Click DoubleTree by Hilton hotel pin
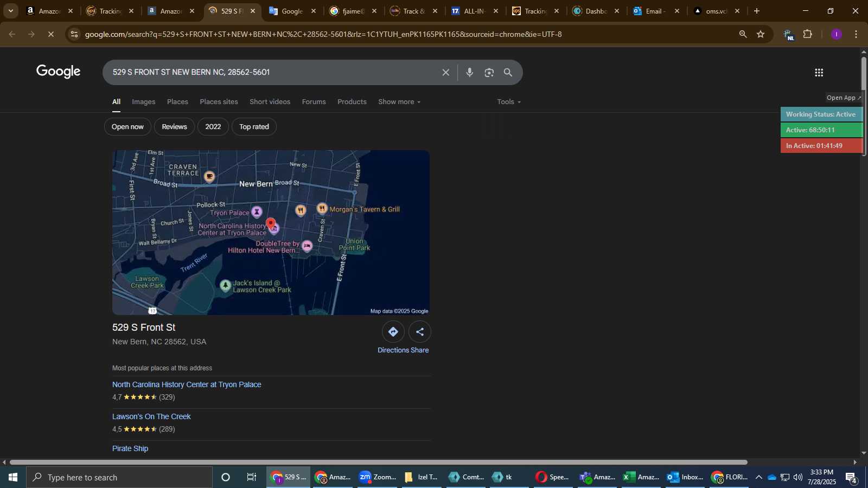 [307, 246]
